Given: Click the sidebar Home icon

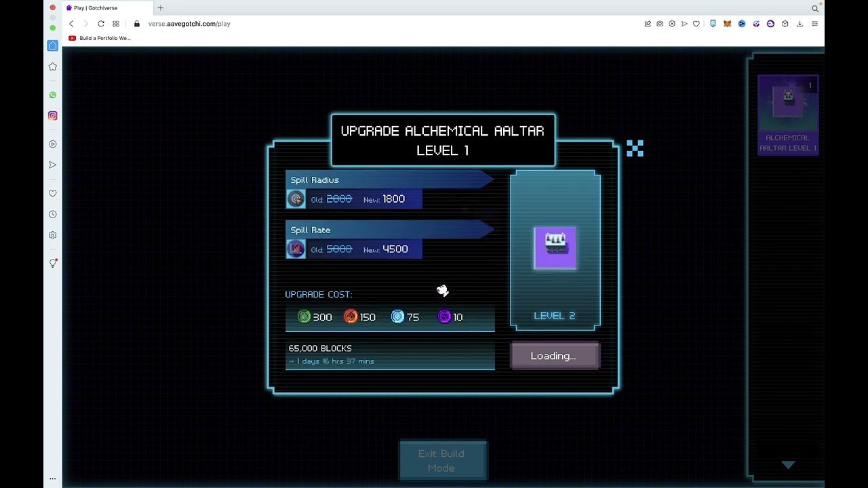Looking at the screenshot, I should pos(53,45).
